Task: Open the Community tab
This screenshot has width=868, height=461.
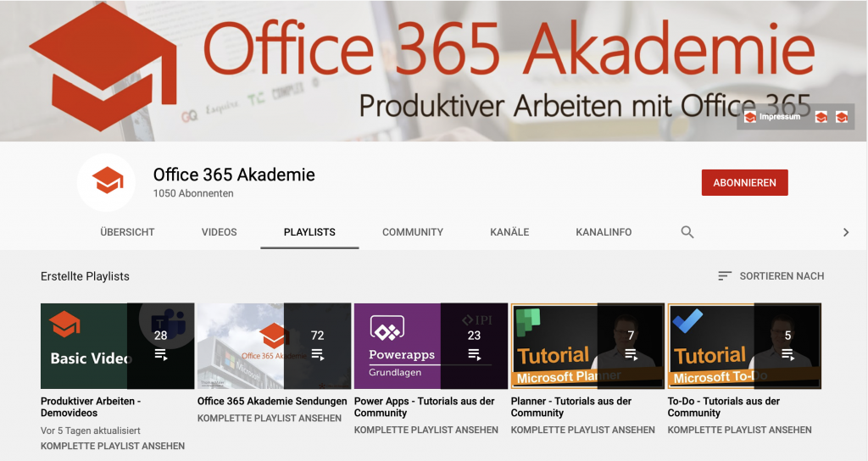Action: click(x=412, y=232)
